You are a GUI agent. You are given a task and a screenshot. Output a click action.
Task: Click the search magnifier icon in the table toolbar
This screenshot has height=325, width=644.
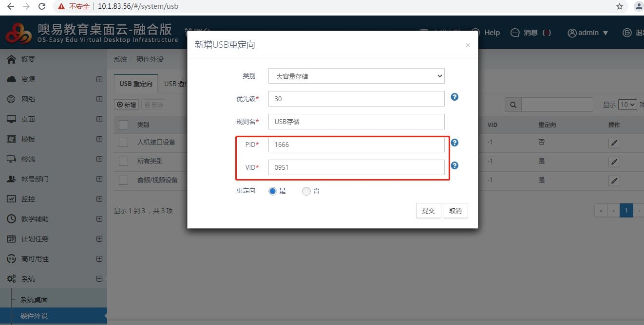coord(513,105)
